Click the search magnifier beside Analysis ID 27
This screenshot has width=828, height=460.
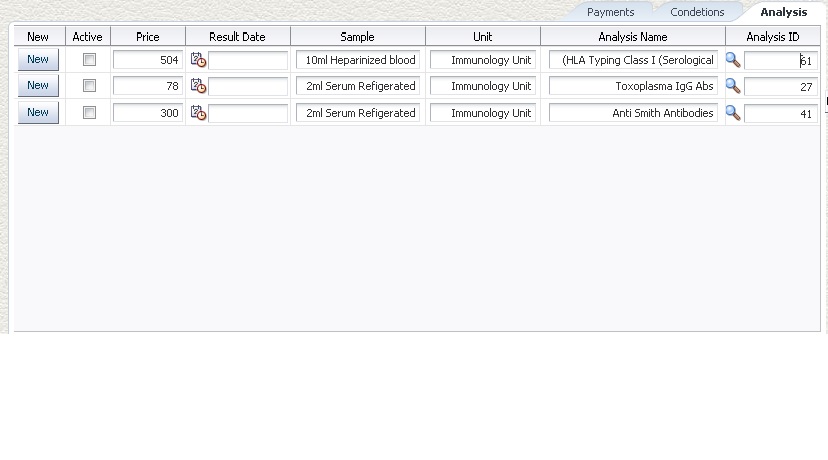(x=733, y=86)
